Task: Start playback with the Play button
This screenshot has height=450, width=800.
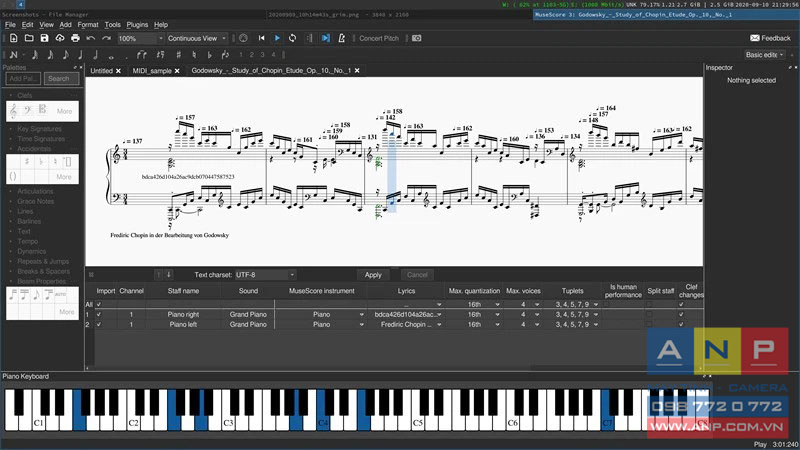Action: click(277, 38)
